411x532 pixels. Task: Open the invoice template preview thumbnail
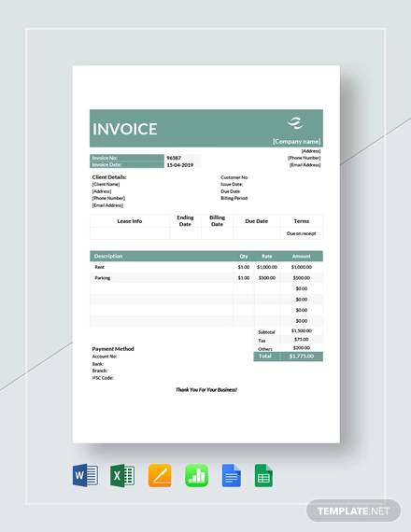(206, 254)
